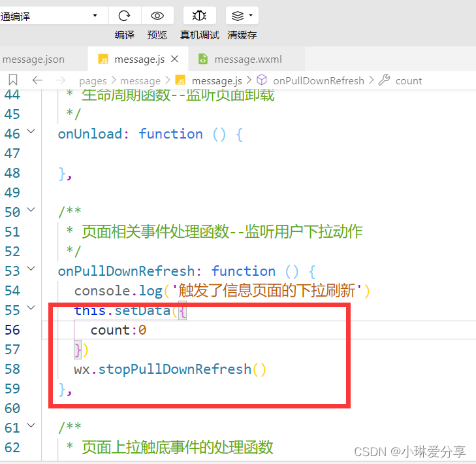This screenshot has height=464, width=476.
Task: Click the 页面上拉触底事件的处理函数 comment
Action: 178,447
